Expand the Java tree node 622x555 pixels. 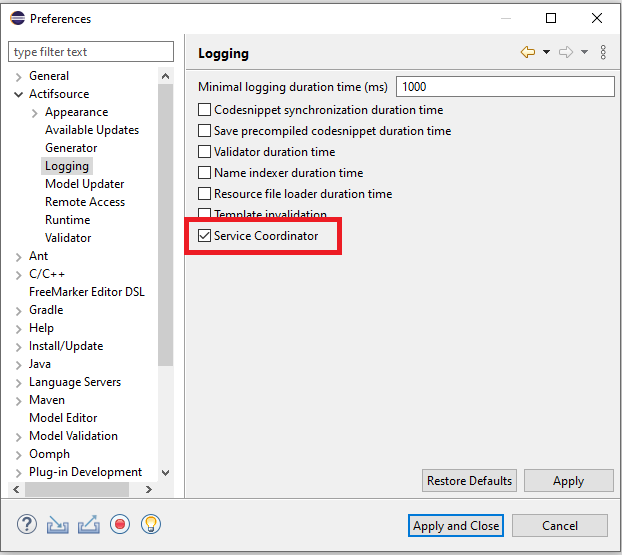[x=19, y=364]
